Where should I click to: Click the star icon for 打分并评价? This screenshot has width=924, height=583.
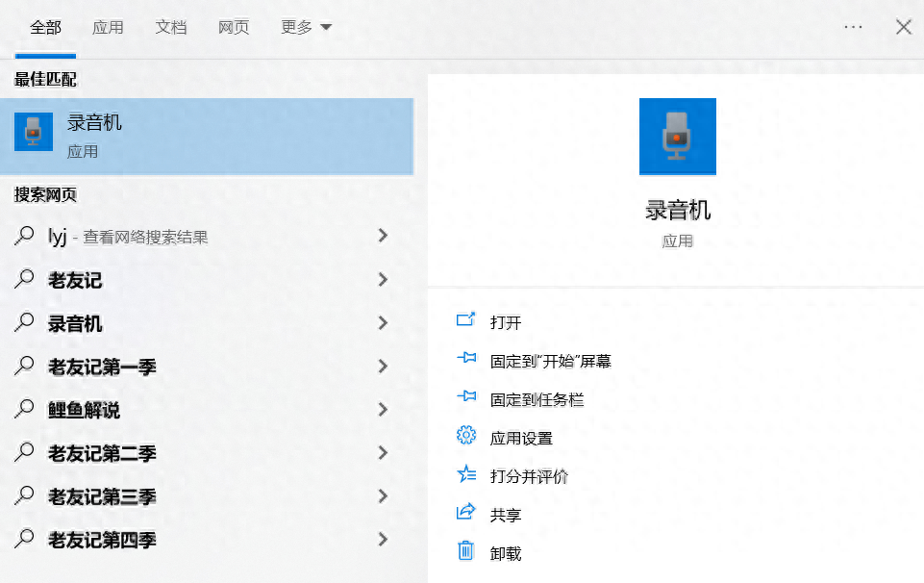pyautogui.click(x=466, y=475)
